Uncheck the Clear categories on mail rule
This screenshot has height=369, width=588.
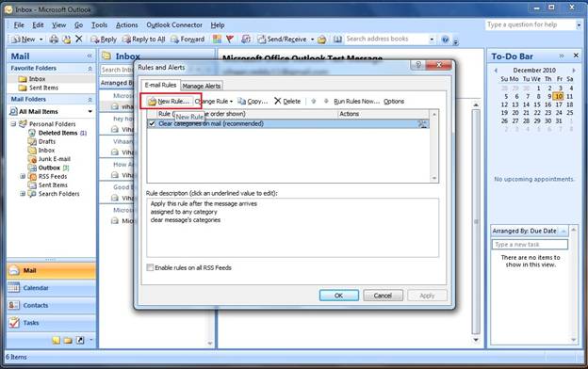(x=152, y=123)
